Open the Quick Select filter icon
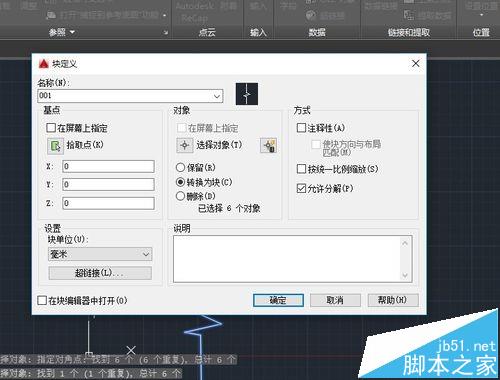Viewport: 500px width, 380px height. [x=268, y=146]
